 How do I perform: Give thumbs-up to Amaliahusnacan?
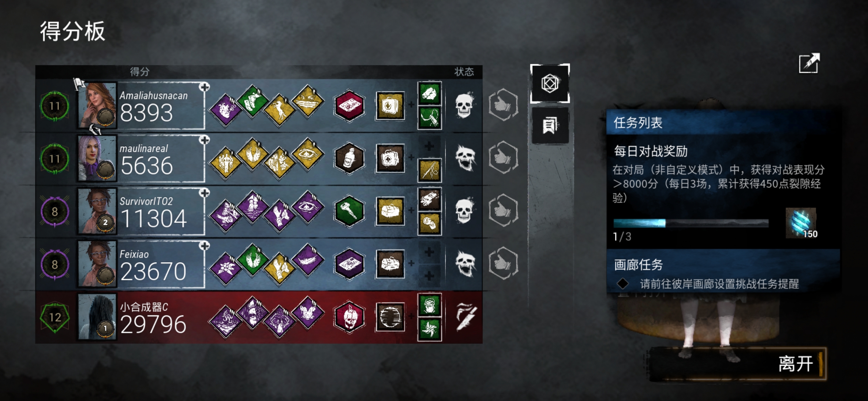503,105
